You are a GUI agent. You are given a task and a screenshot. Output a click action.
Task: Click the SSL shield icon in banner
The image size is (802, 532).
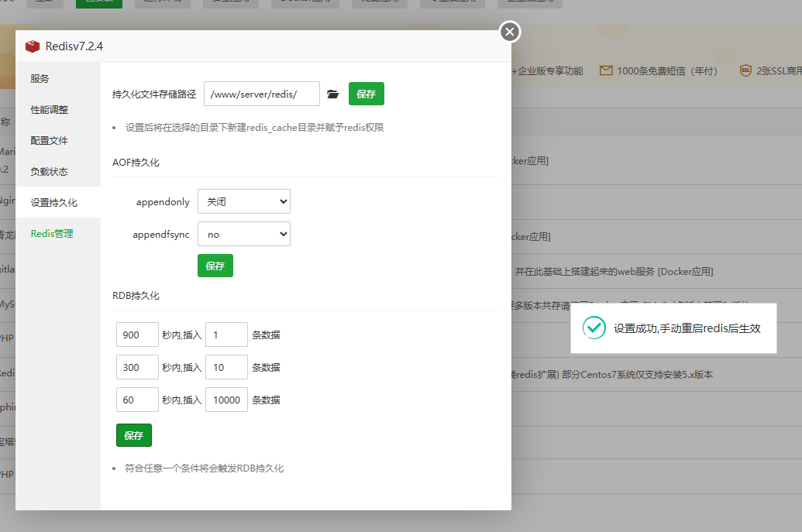click(x=745, y=70)
